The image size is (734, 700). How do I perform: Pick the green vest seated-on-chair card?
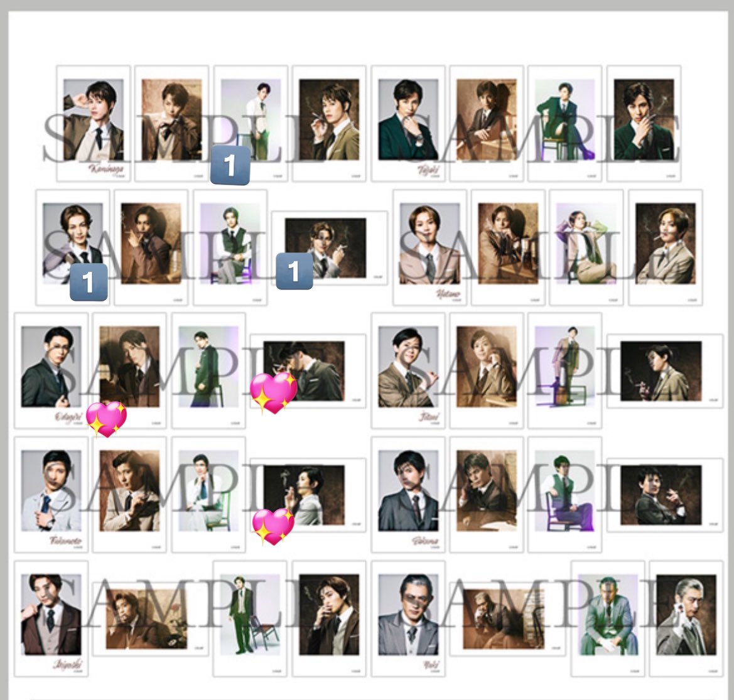565,495
